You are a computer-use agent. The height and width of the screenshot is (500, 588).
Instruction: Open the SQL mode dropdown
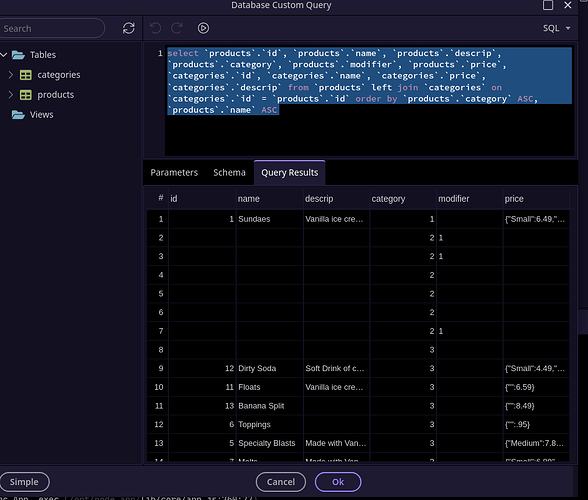pos(556,28)
